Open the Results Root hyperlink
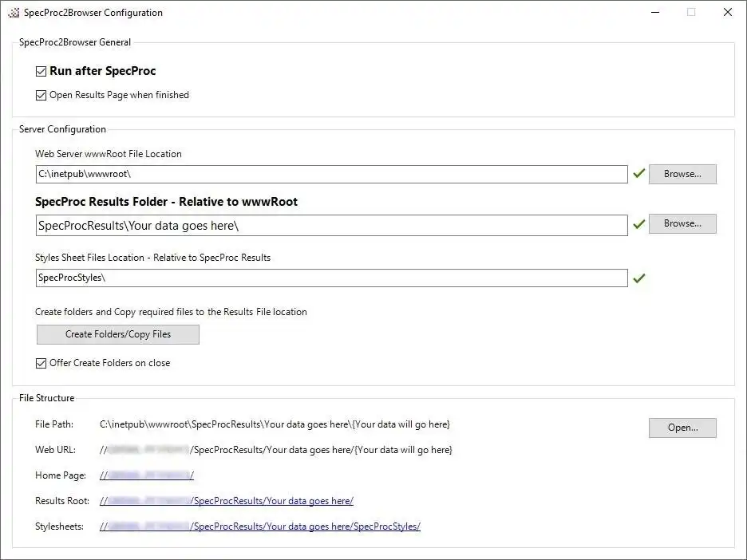The height and width of the screenshot is (560, 747). point(226,501)
